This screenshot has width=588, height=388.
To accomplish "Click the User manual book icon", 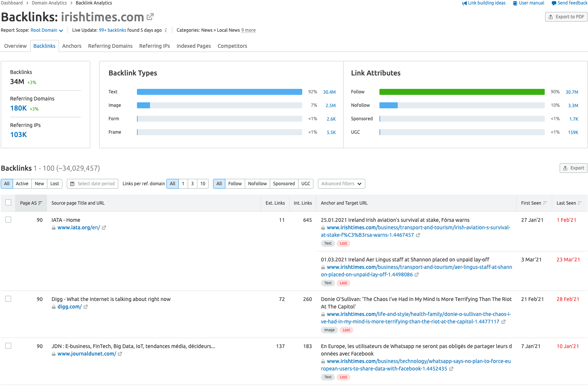I will point(515,3).
